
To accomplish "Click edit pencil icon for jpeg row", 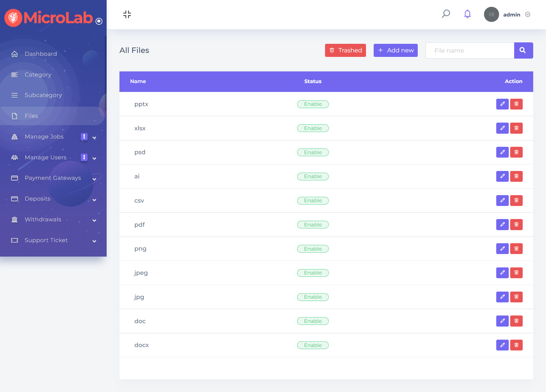I will 502,273.
